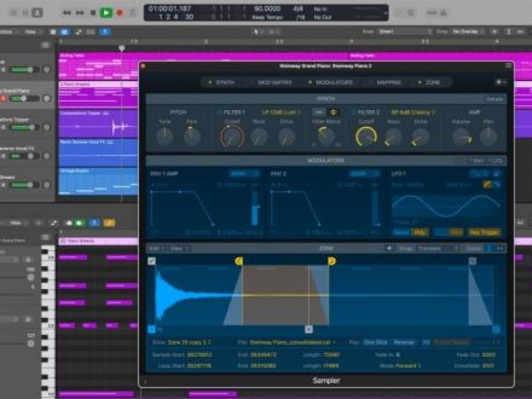532x399 pixels.
Task: Open the Sampler gear action menu
Action: tap(501, 82)
